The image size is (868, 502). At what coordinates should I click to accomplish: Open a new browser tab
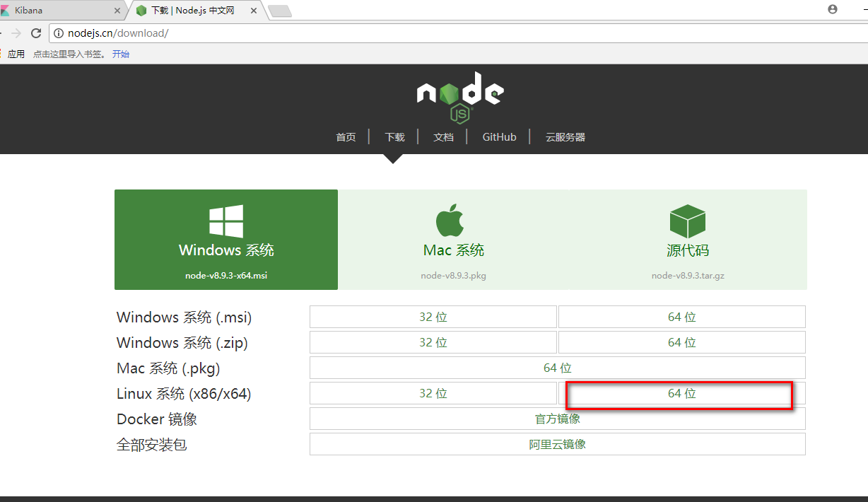click(280, 11)
